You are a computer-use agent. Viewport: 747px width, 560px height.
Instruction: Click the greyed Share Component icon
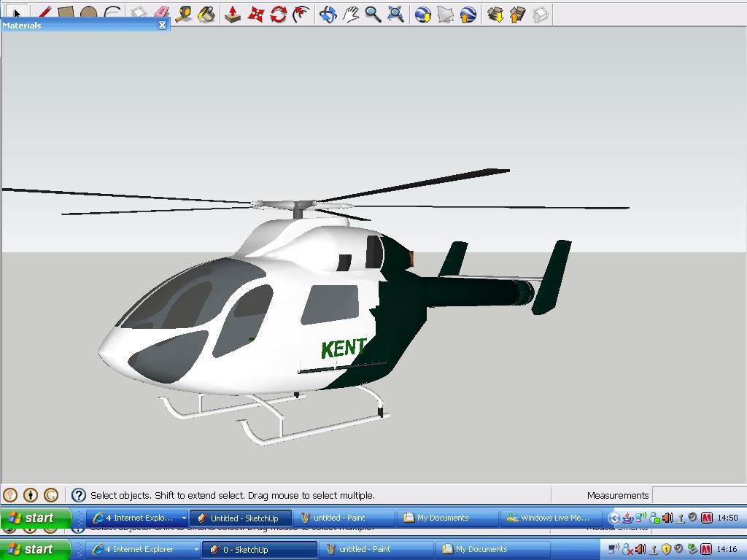541,15
